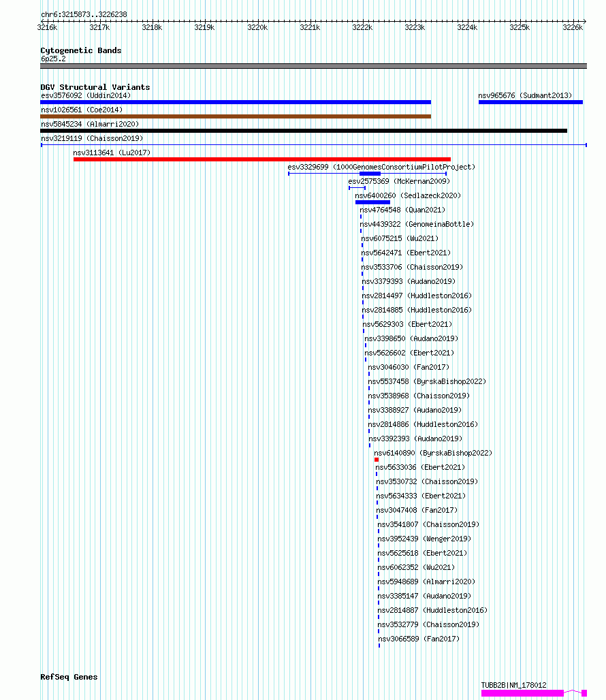Select nsv5948689 (Almarri2020) label
This screenshot has width=606, height=700.
tap(427, 582)
